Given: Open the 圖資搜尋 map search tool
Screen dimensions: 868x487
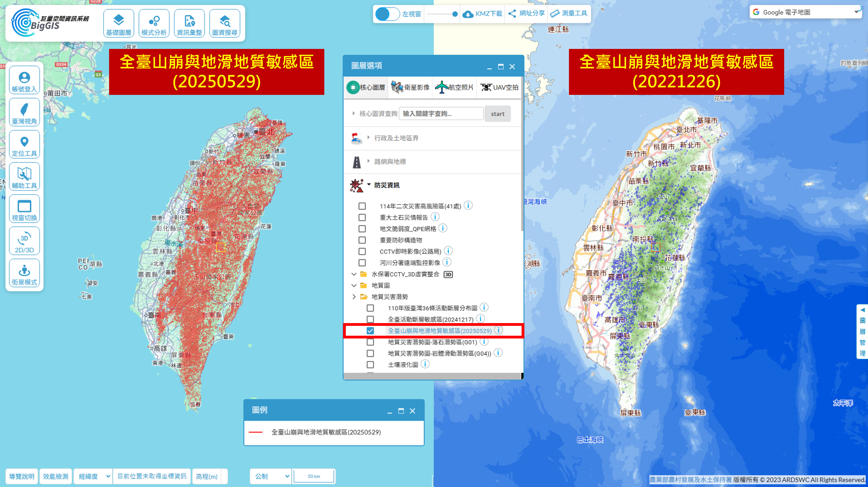Looking at the screenshot, I should (x=224, y=24).
